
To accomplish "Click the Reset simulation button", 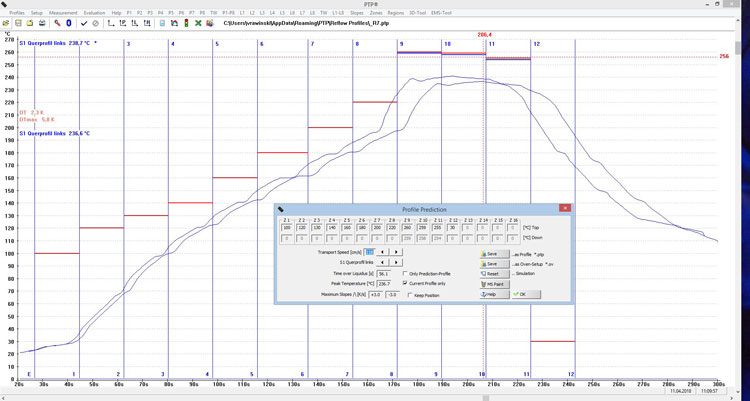I will pos(492,273).
